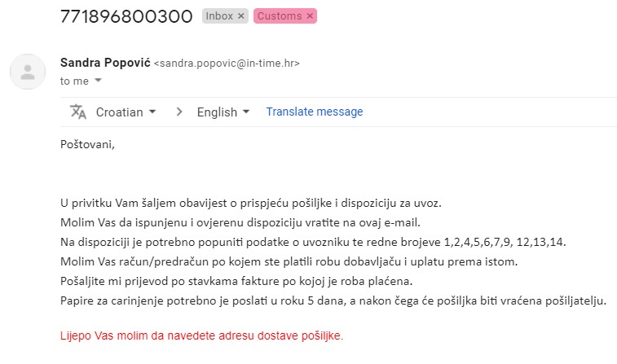Click sender name Sandra Popović
Image resolution: width=617 pixels, height=364 pixels.
(105, 63)
